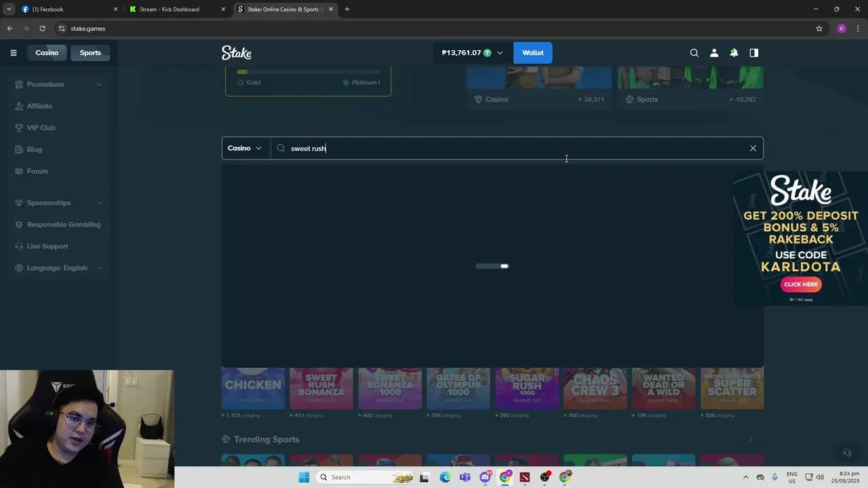Clear the search field with X
The image size is (868, 488).
coord(753,148)
